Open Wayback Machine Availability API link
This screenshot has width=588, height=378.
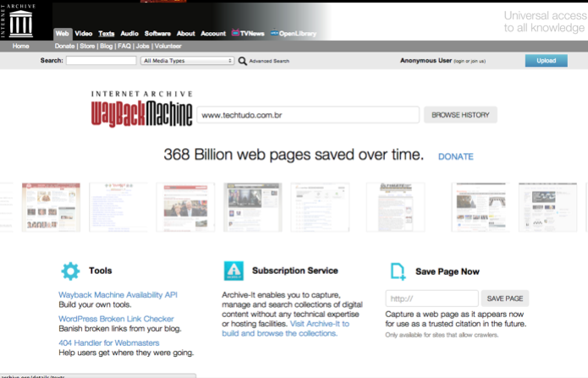(x=118, y=295)
